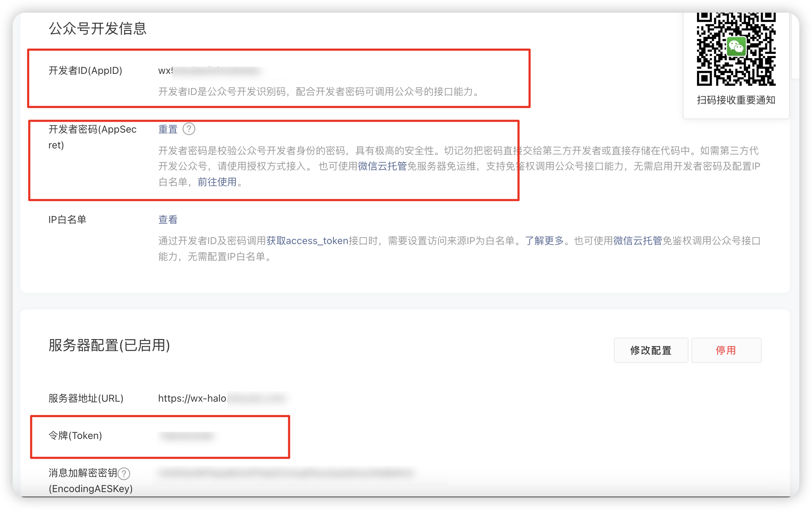812x510 pixels.
Task: Open 微信云托管 link in AppSecret description
Action: pyautogui.click(x=382, y=166)
